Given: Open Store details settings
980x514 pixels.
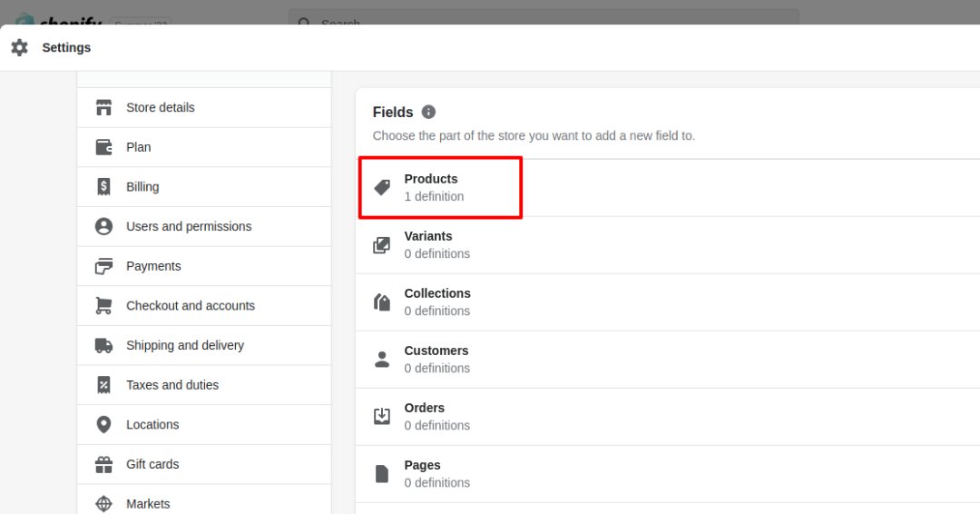Looking at the screenshot, I should pos(204,107).
